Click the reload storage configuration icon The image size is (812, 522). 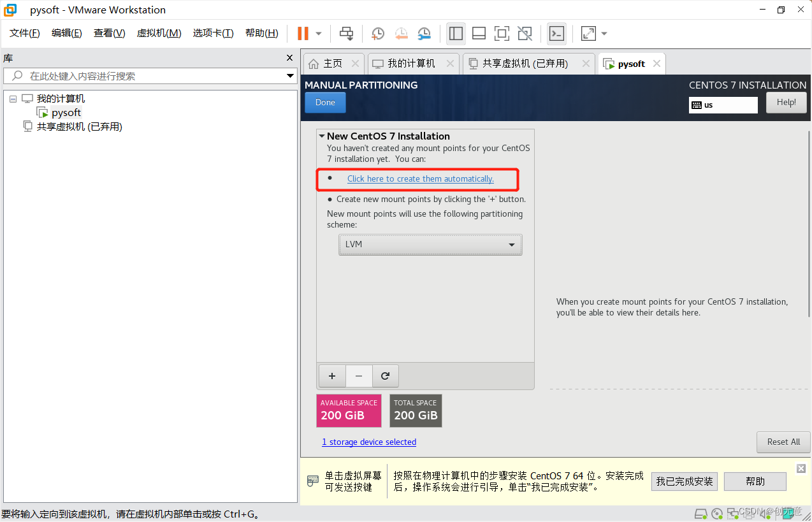(385, 376)
